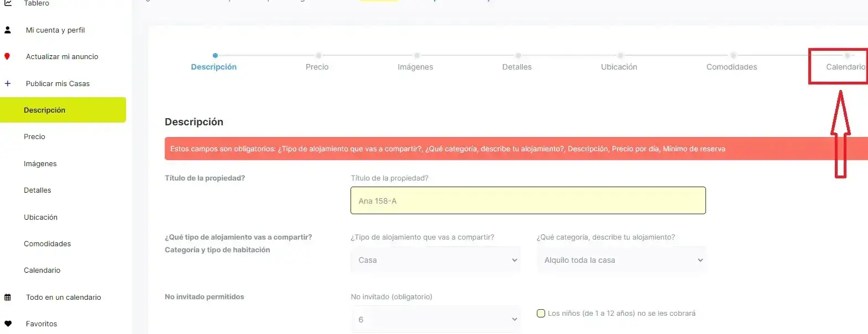Open Mi cuenta y perfil in sidebar
Screen dimensions: 868x334
click(55, 30)
